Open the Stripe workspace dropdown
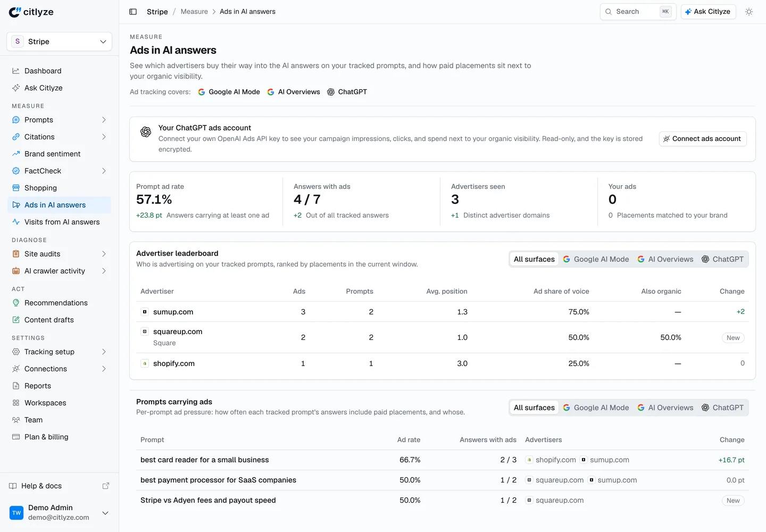The width and height of the screenshot is (766, 532). coord(60,41)
